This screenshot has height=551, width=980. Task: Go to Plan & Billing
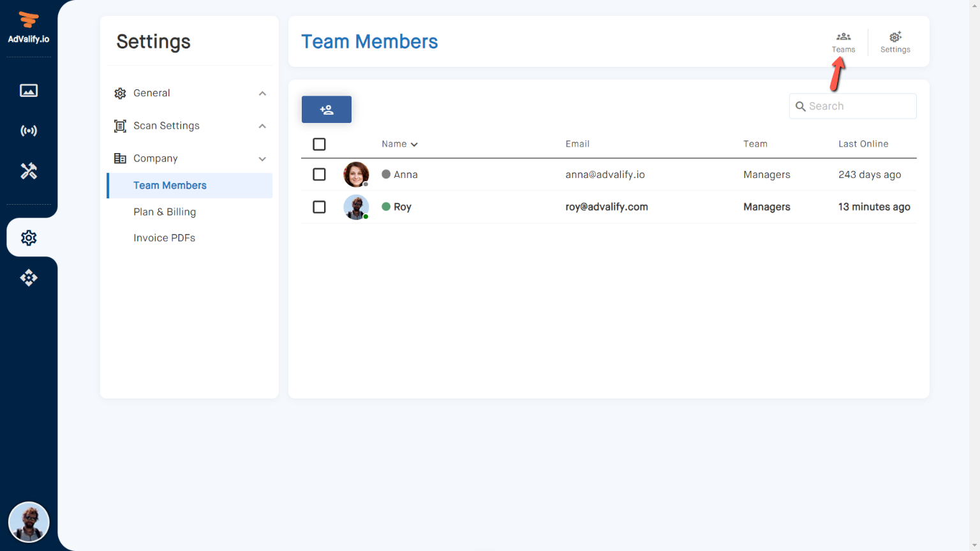[165, 212]
